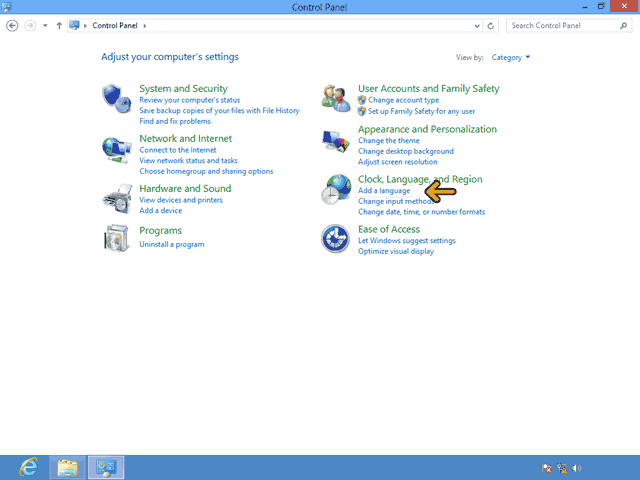This screenshot has width=640, height=480.
Task: Click the Control Panel breadcrumb
Action: click(115, 26)
